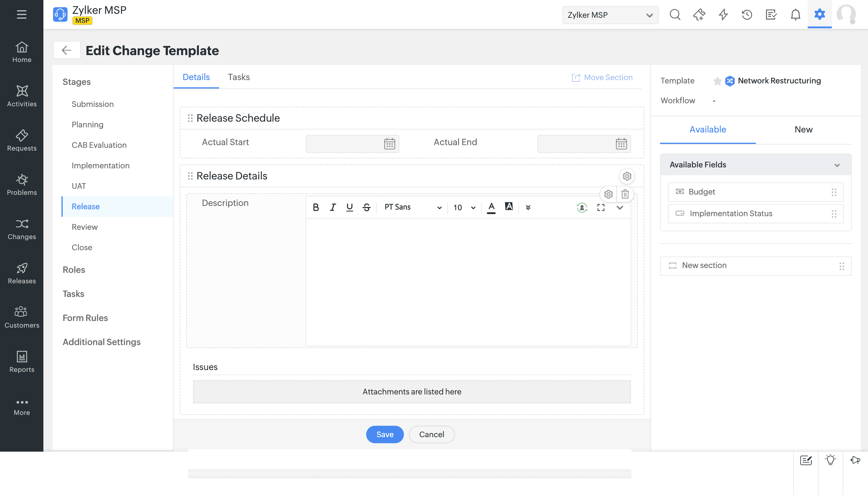Toggle strikethrough text formatting
This screenshot has height=495, width=868.
(366, 207)
